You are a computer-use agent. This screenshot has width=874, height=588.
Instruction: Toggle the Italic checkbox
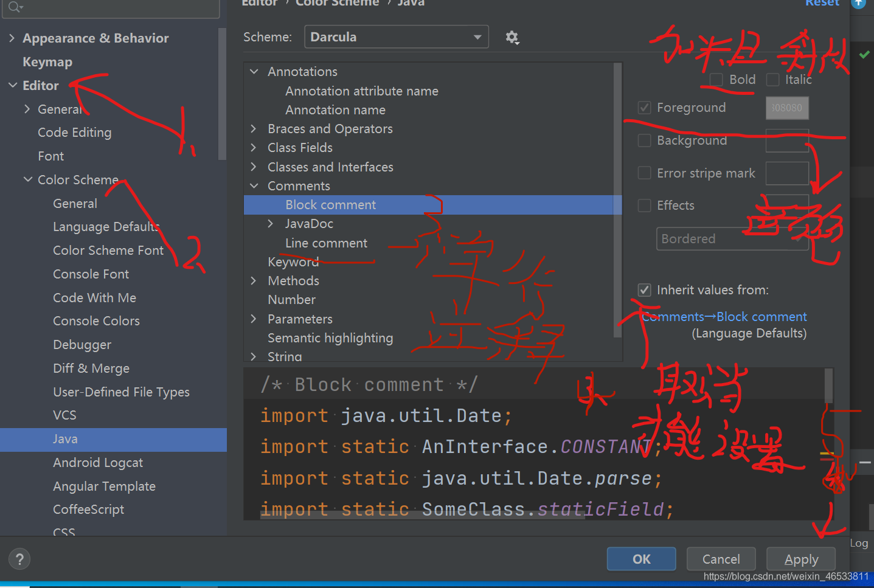pos(772,80)
